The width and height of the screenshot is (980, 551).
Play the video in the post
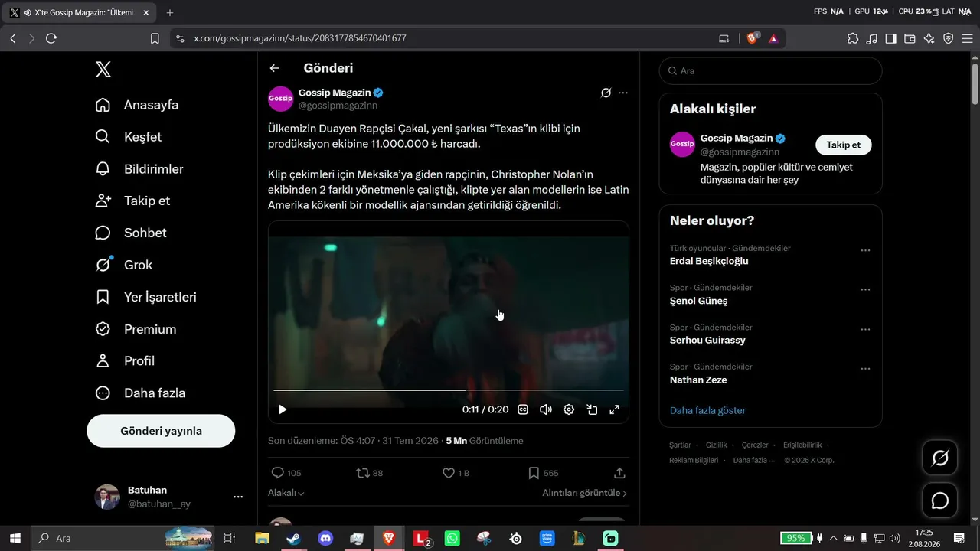coord(283,409)
